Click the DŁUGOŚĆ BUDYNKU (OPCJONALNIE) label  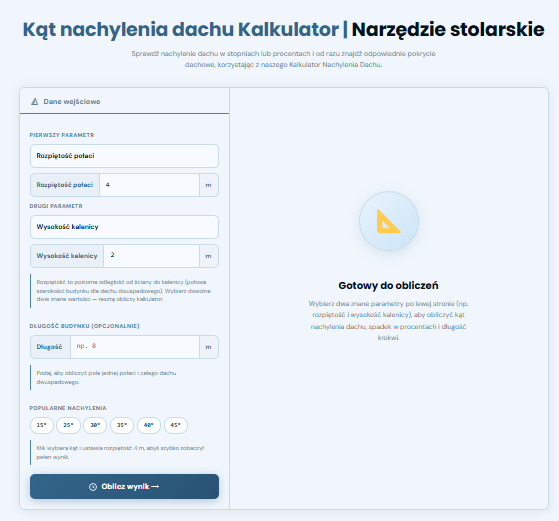pos(84,326)
